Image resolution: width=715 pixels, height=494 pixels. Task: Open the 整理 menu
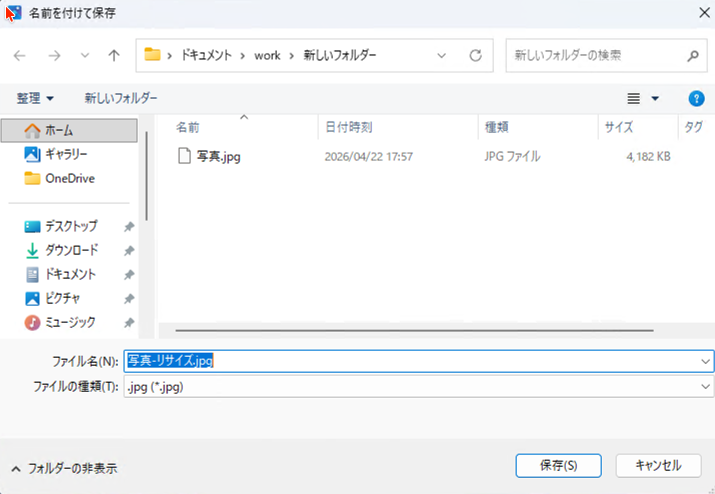[x=35, y=98]
